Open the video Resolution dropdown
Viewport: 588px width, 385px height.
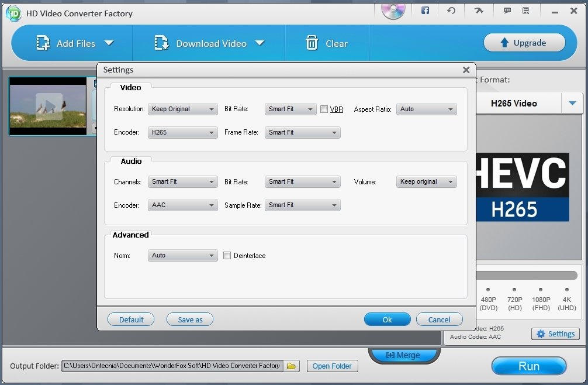pos(182,109)
